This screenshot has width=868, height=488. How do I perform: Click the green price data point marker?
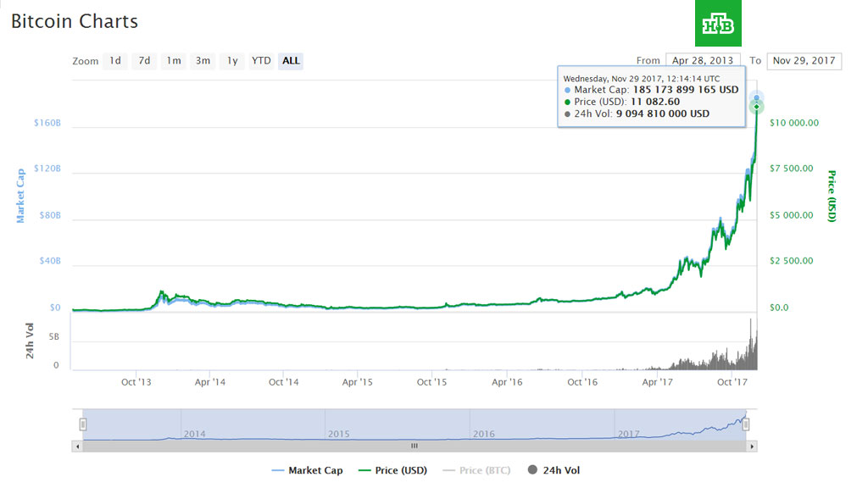click(757, 107)
